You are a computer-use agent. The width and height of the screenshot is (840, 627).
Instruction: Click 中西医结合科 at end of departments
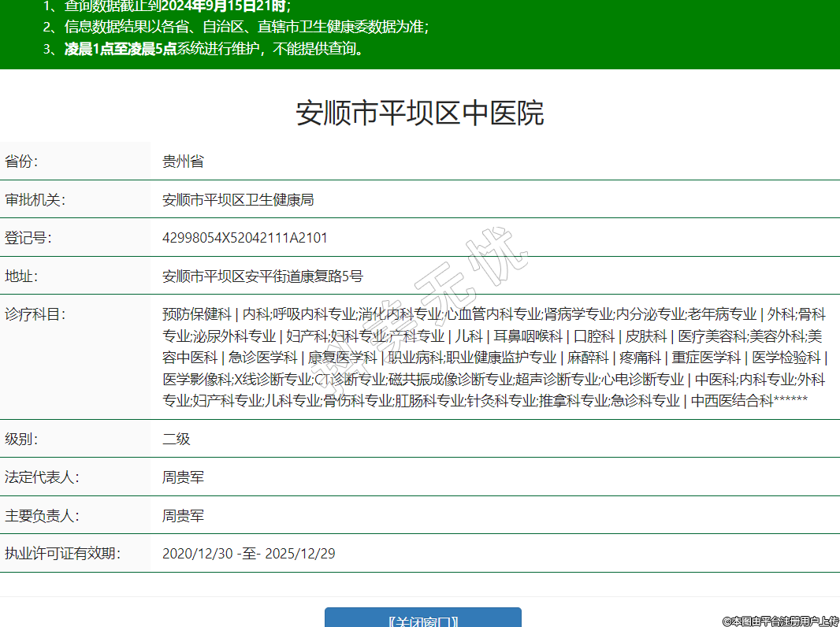click(x=732, y=401)
